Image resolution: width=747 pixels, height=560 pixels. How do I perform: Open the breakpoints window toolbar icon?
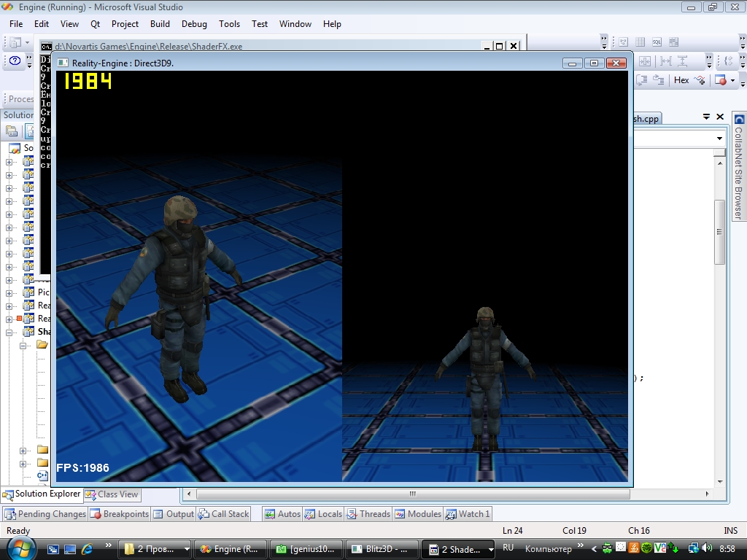(x=720, y=80)
